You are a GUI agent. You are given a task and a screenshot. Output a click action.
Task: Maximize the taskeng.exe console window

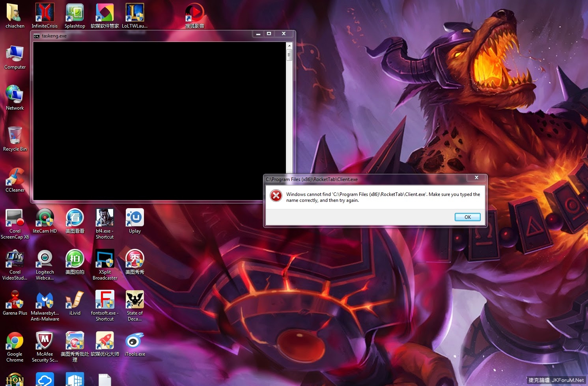tap(269, 34)
